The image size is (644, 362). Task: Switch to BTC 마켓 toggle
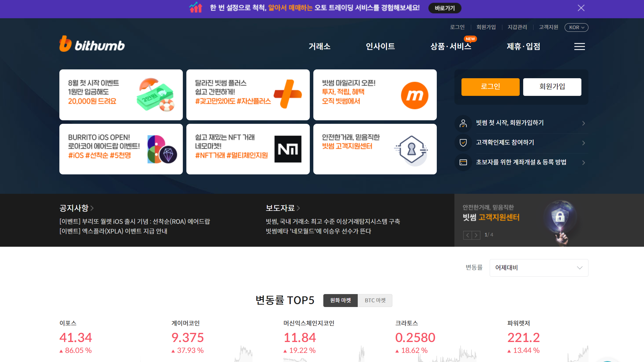[x=375, y=301]
